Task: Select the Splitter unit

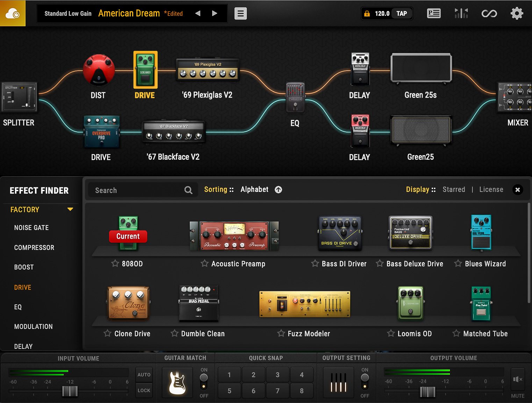Action: point(19,97)
